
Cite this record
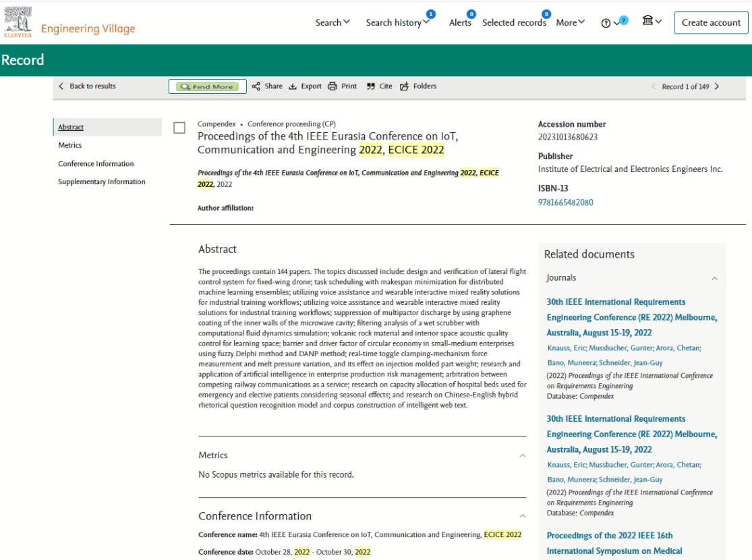[379, 86]
